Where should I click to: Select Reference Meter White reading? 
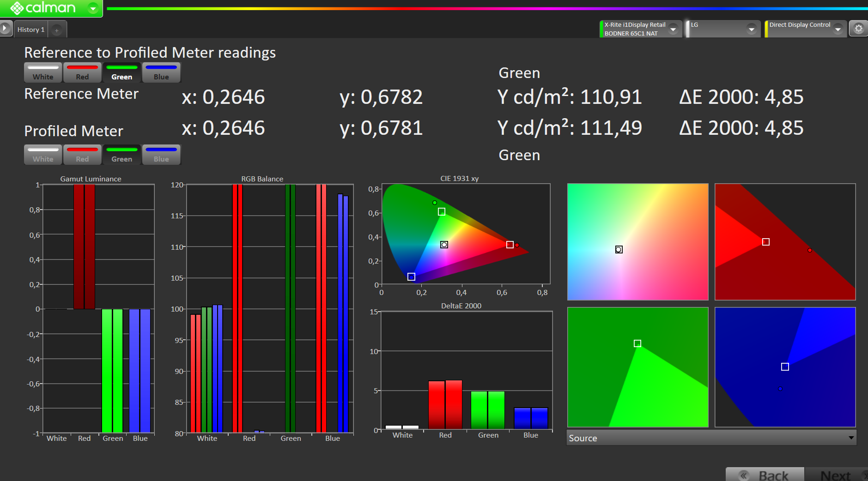pyautogui.click(x=43, y=72)
